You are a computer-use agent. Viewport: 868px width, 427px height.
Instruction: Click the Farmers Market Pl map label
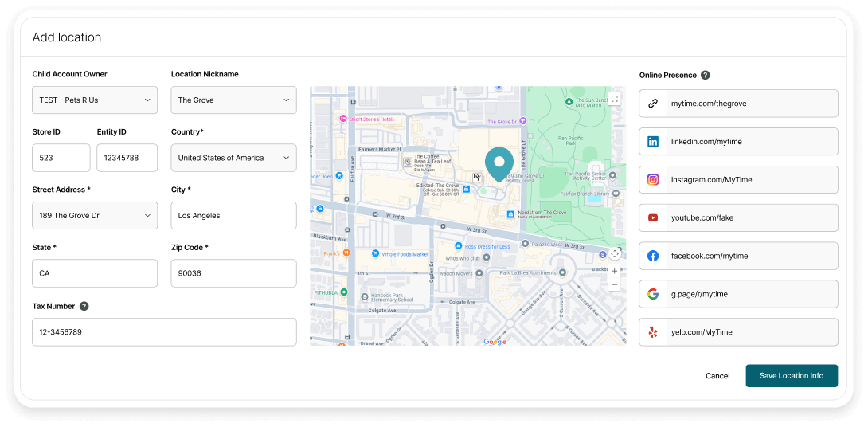pos(378,150)
